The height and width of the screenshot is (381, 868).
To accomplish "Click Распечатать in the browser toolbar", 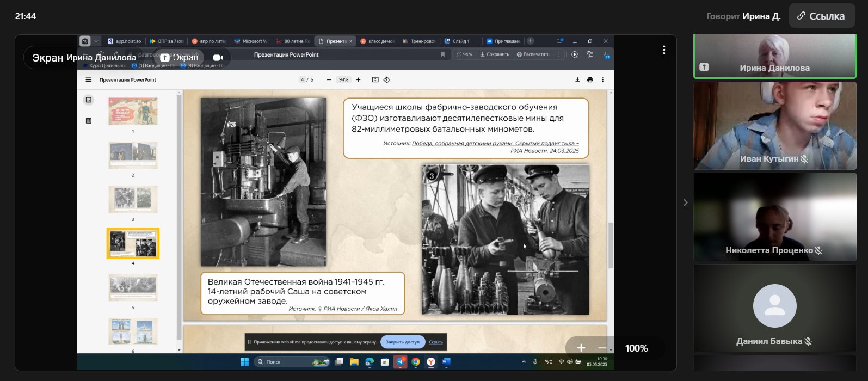I will point(533,54).
